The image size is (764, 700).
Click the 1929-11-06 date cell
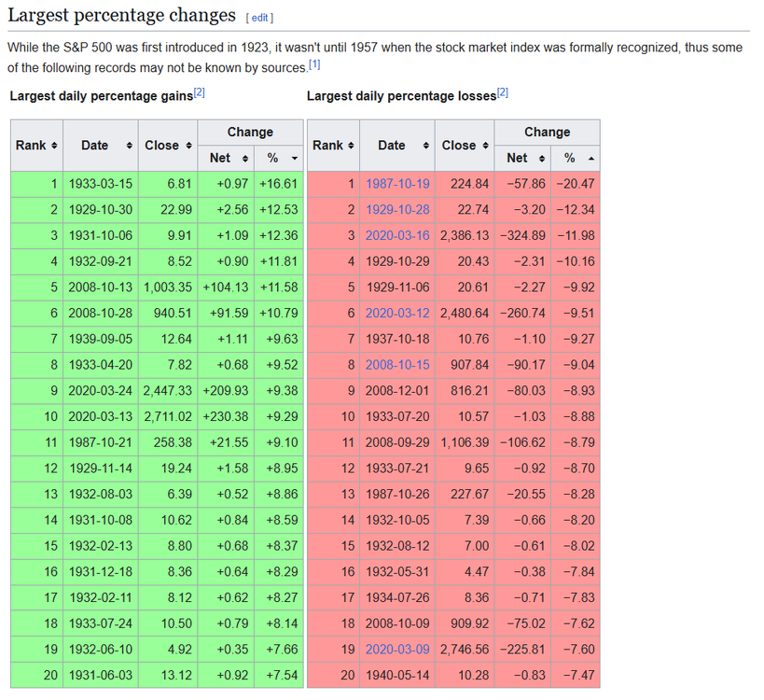tap(397, 287)
